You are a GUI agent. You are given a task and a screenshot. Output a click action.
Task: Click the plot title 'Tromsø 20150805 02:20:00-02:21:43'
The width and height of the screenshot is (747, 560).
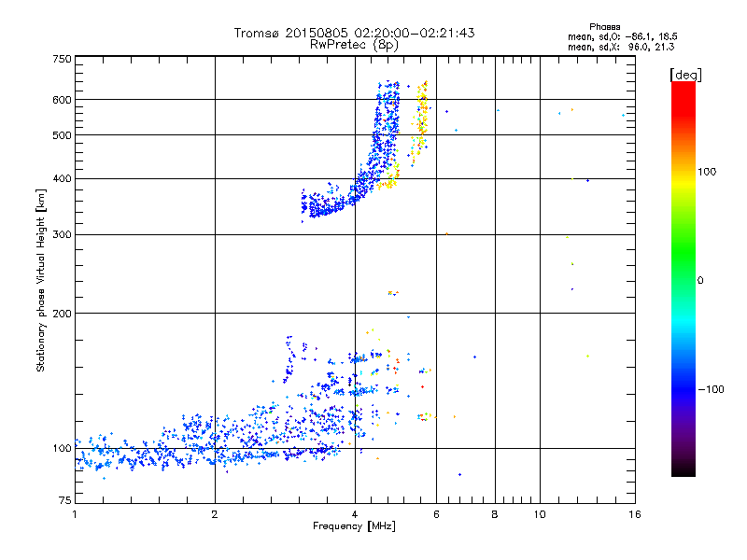click(354, 33)
